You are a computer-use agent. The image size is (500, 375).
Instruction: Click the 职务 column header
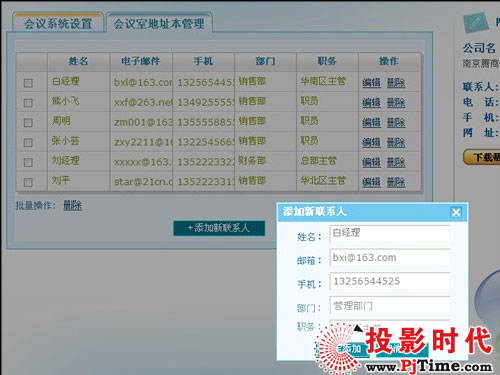[x=327, y=61]
